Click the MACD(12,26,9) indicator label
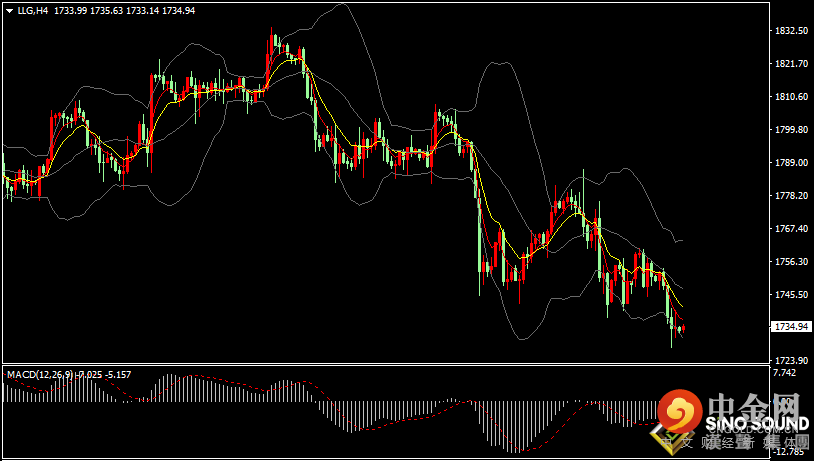The width and height of the screenshot is (814, 461). tap(40, 374)
